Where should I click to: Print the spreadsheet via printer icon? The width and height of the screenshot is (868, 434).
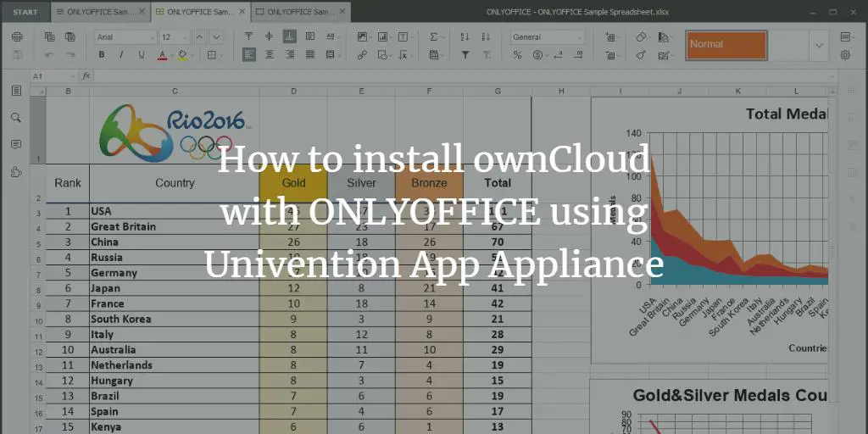[x=17, y=36]
